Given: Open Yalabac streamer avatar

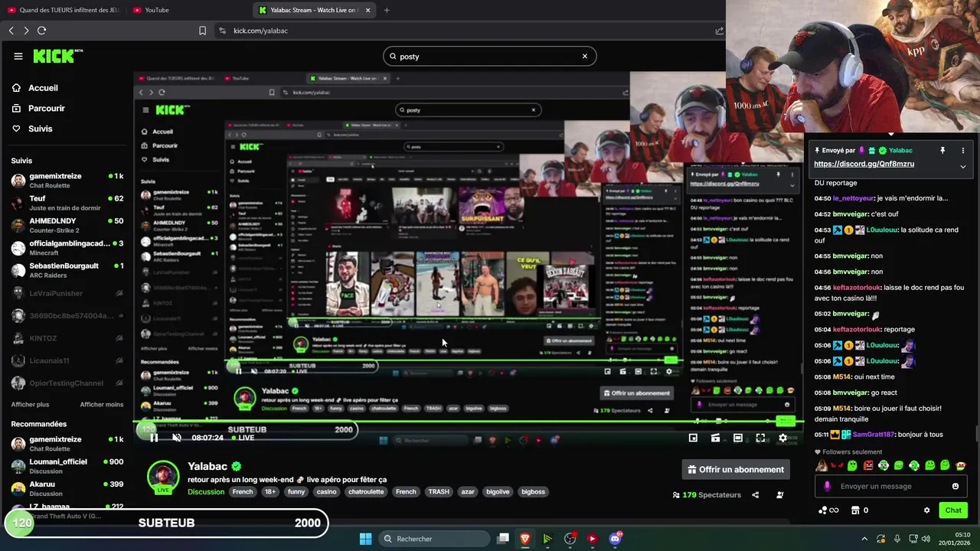Looking at the screenshot, I should pos(163,477).
